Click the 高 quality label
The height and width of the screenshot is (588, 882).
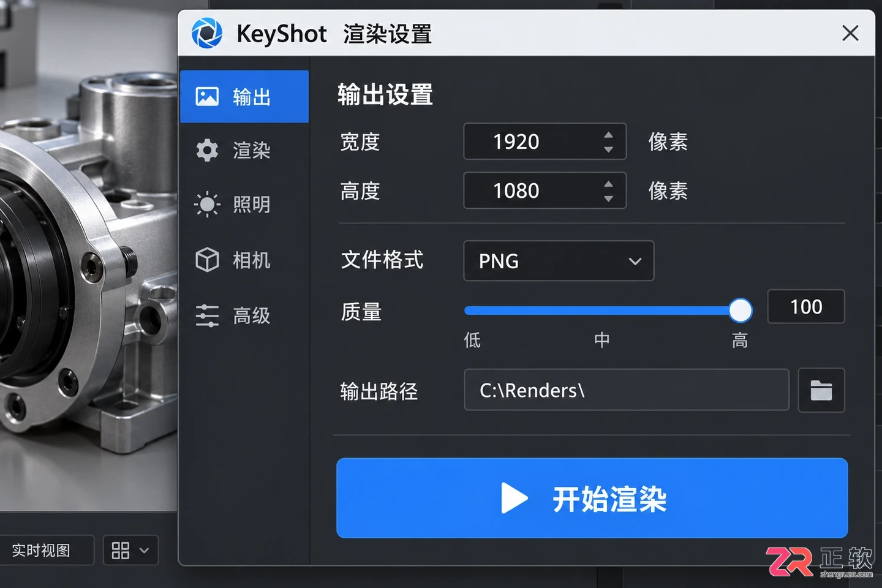[740, 340]
